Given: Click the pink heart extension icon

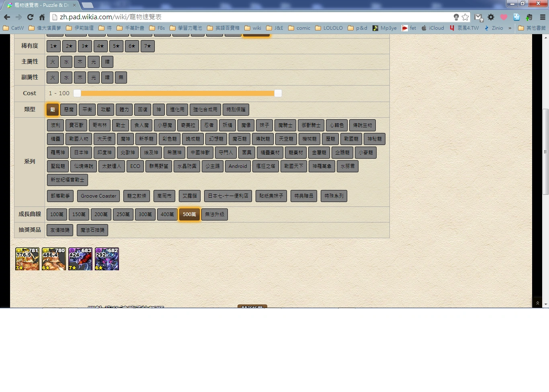Looking at the screenshot, I should click(504, 17).
